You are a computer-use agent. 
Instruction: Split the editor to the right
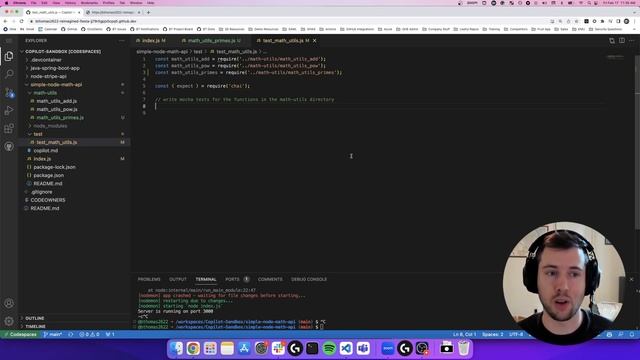[x=622, y=41]
